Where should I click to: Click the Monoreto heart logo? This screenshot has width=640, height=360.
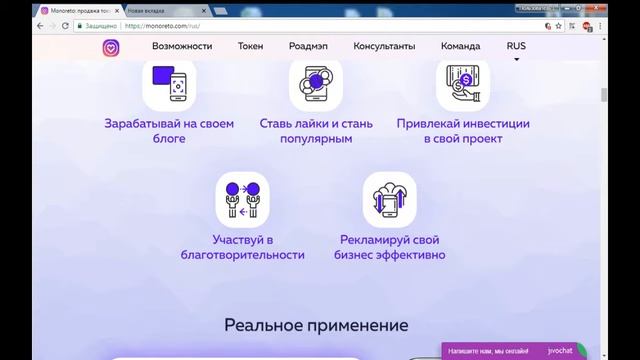pos(111,48)
